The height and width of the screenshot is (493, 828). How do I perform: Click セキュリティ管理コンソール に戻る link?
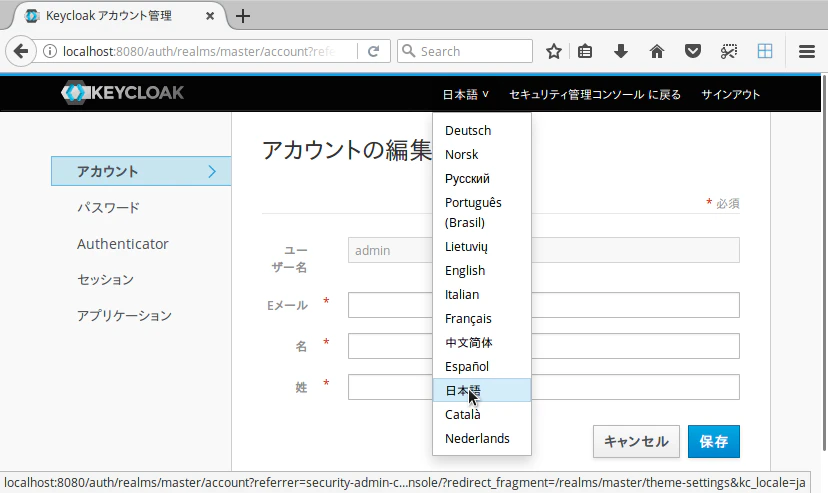(x=595, y=94)
